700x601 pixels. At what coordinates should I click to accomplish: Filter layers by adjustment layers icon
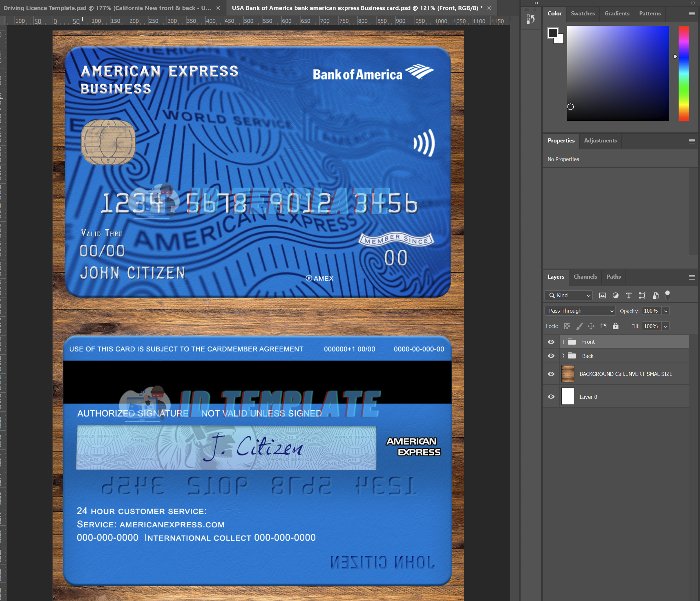coord(616,295)
